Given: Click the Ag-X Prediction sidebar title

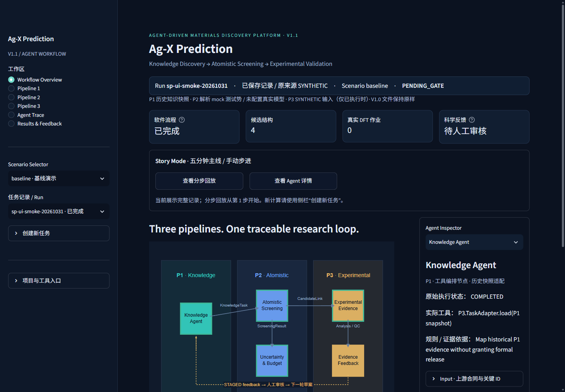Looking at the screenshot, I should click(31, 39).
